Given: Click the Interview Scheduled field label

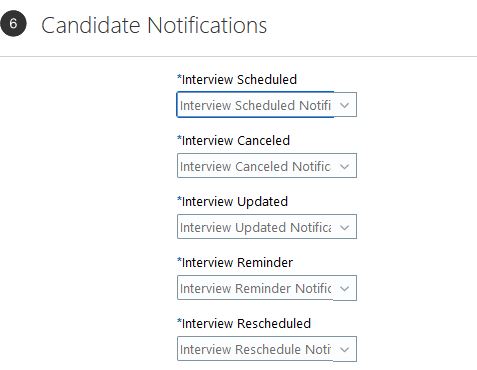Looking at the screenshot, I should point(239,80).
